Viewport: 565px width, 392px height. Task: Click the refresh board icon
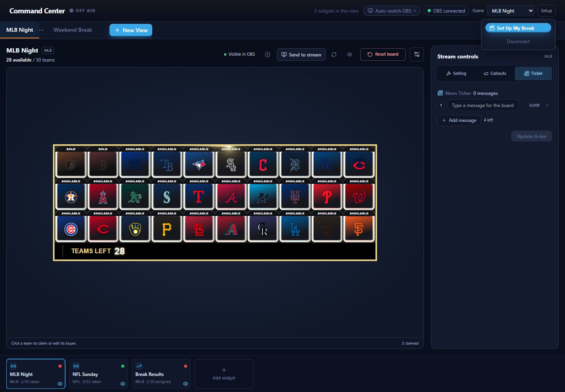(334, 54)
